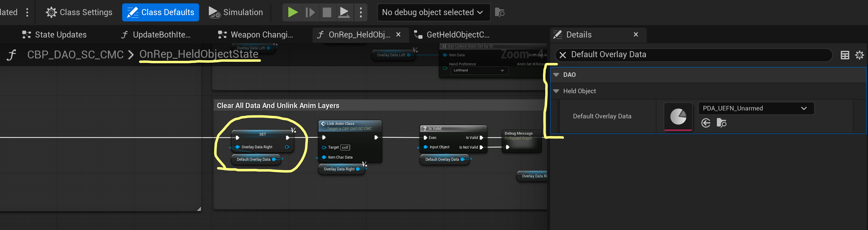Open the play options three-dot menu
The height and width of the screenshot is (230, 868).
click(361, 12)
